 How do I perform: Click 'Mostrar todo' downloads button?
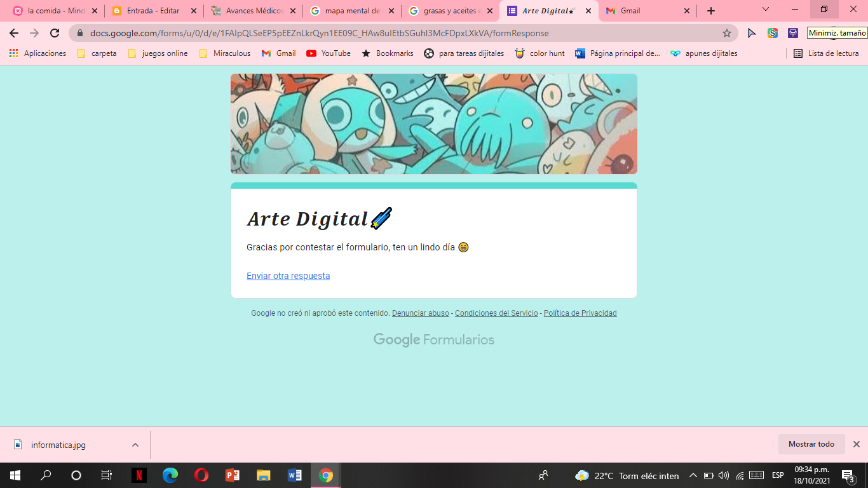811,444
